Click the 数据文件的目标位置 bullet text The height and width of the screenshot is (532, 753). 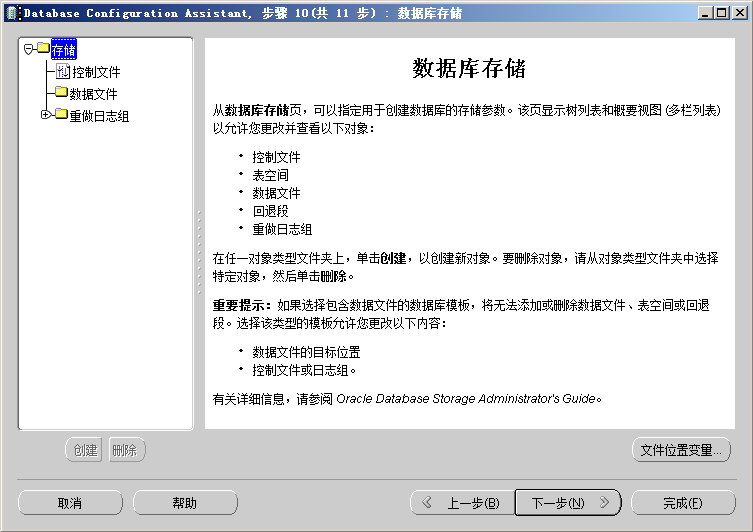pos(306,352)
